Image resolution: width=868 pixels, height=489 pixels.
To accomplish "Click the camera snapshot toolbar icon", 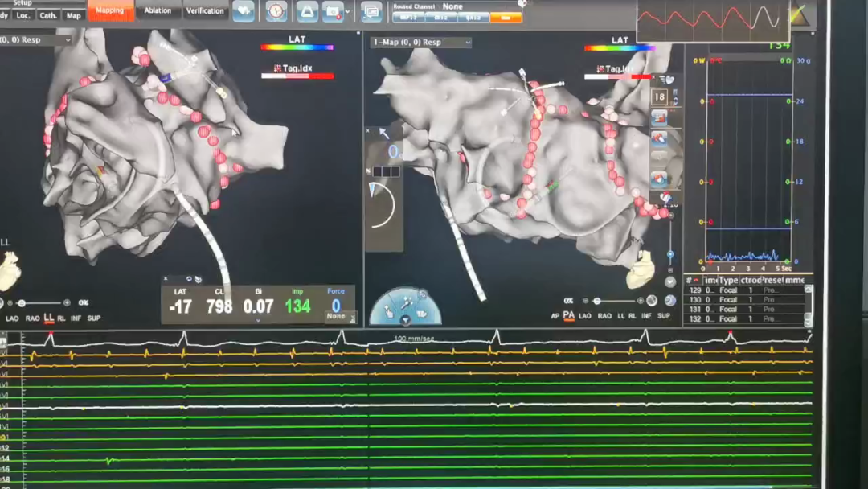I will [333, 11].
